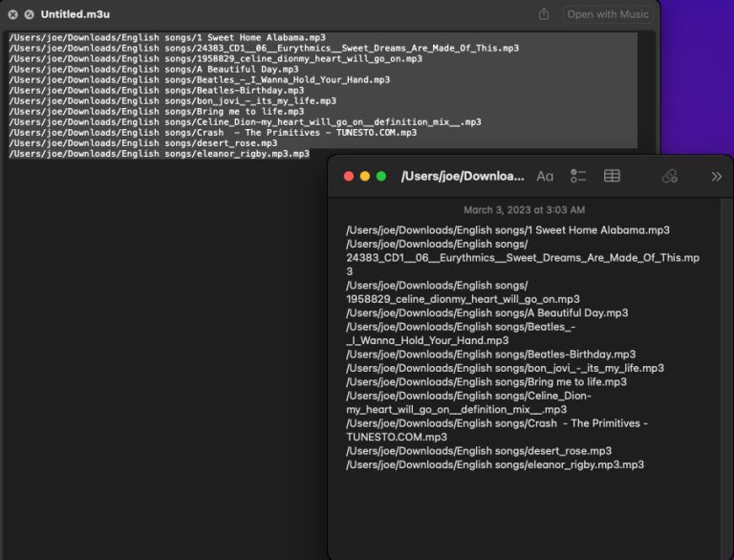This screenshot has height=560, width=734.
Task: Expand the toolbar overflow double-chevron
Action: [x=717, y=176]
